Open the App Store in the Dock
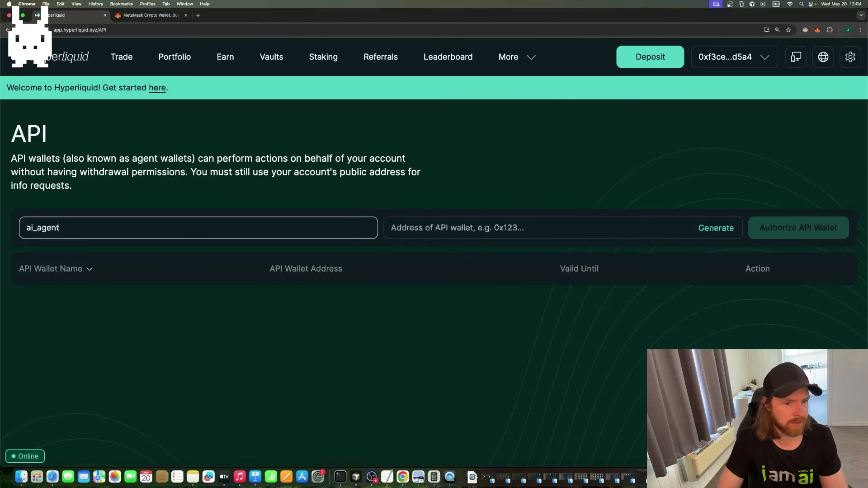The width and height of the screenshot is (868, 488). (x=302, y=477)
